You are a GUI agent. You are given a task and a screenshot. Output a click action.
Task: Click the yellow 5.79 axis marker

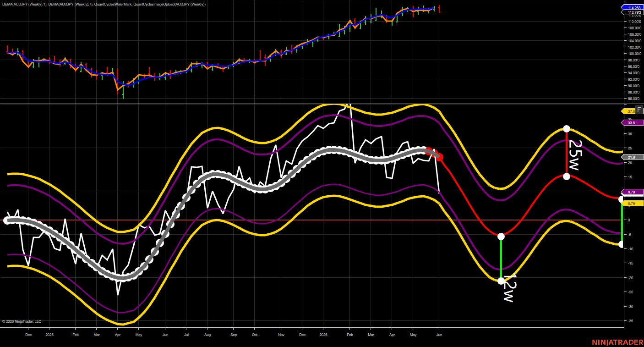pos(633,203)
